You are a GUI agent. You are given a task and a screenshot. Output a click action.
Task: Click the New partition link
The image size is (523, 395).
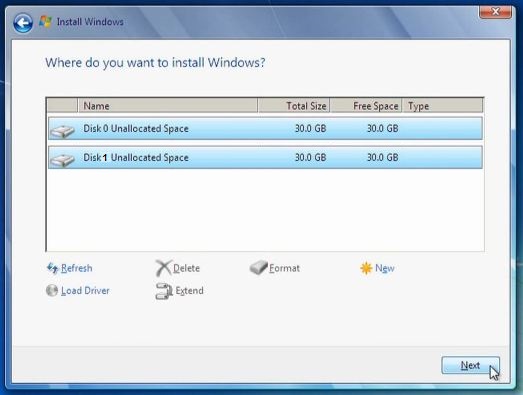click(385, 268)
